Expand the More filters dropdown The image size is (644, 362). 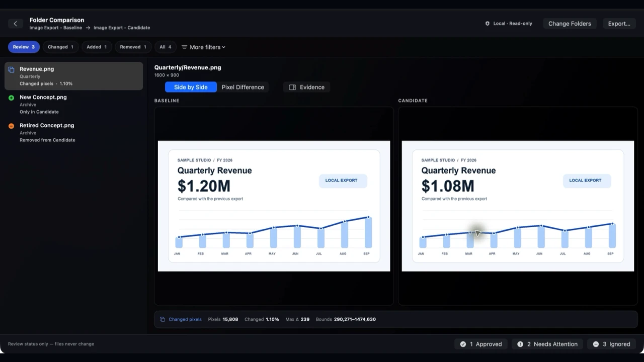(203, 47)
